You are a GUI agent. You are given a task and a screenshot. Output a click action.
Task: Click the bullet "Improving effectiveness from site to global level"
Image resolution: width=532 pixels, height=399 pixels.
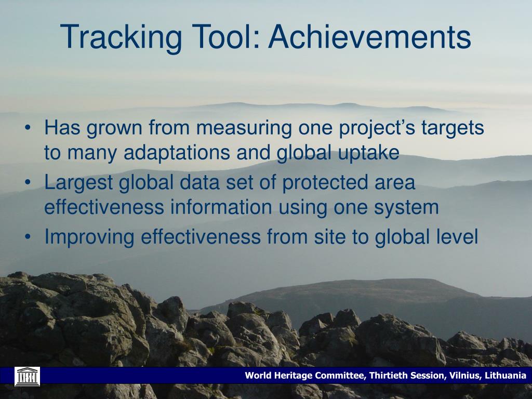(261, 236)
